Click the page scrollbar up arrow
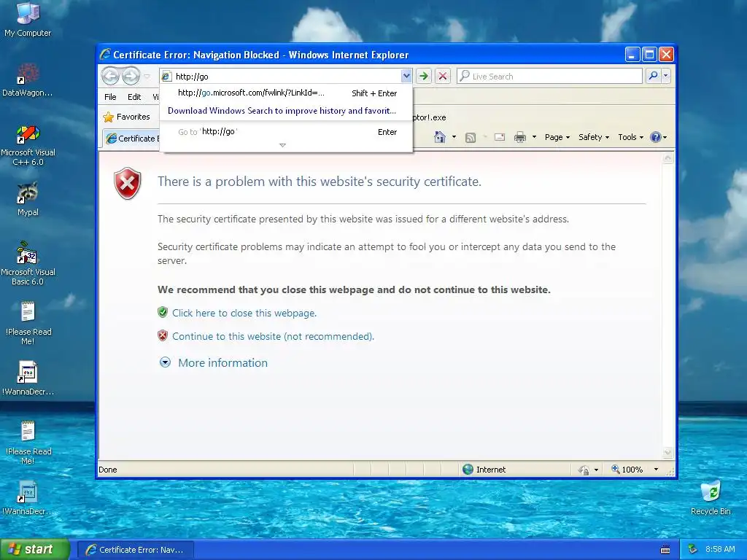This screenshot has height=560, width=747. point(668,158)
